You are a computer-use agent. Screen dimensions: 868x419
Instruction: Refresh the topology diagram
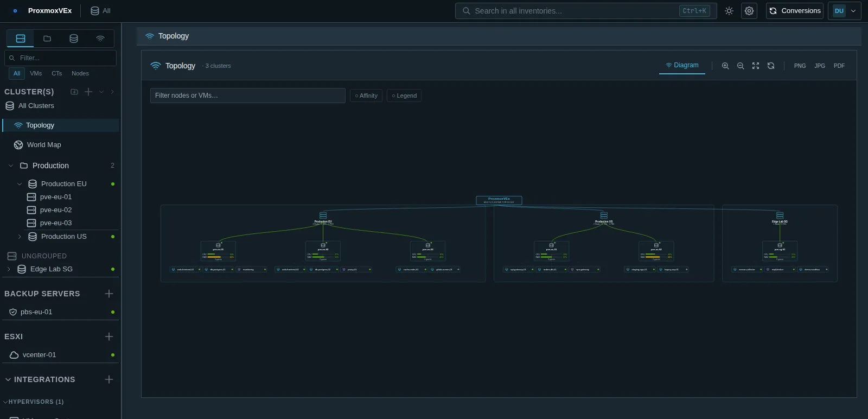click(771, 66)
